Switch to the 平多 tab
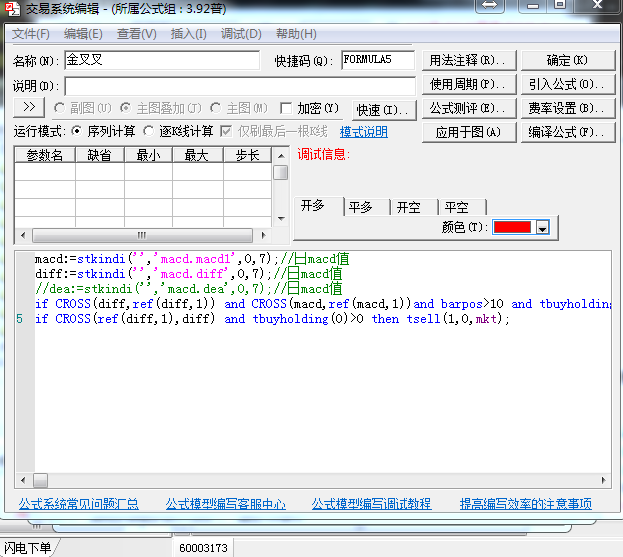The height and width of the screenshot is (557, 623). (x=360, y=207)
